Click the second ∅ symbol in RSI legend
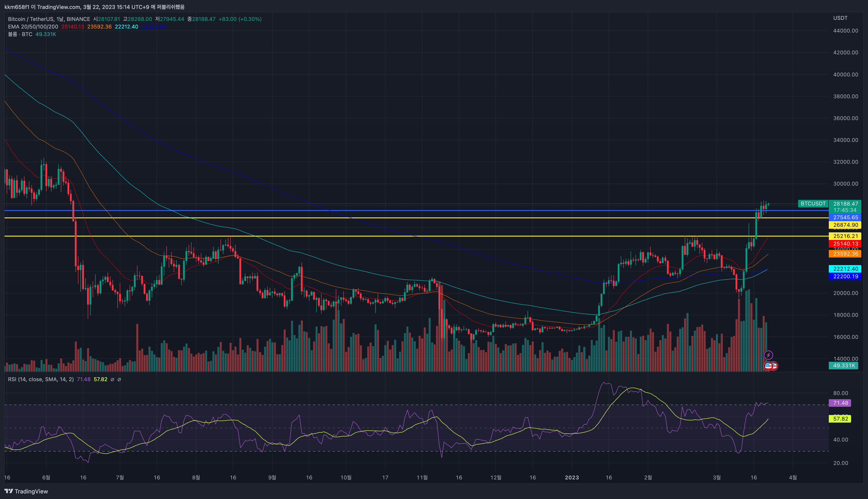868x499 pixels. click(119, 379)
